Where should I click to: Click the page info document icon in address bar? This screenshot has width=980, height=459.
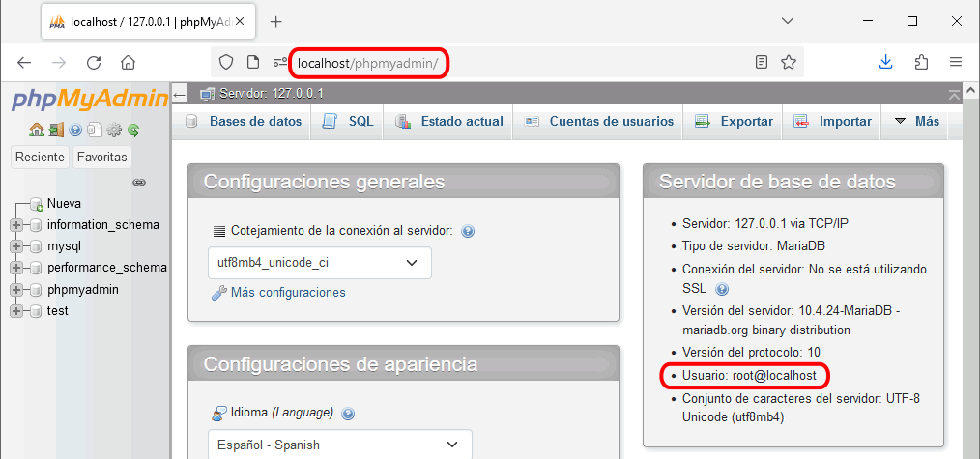point(253,62)
